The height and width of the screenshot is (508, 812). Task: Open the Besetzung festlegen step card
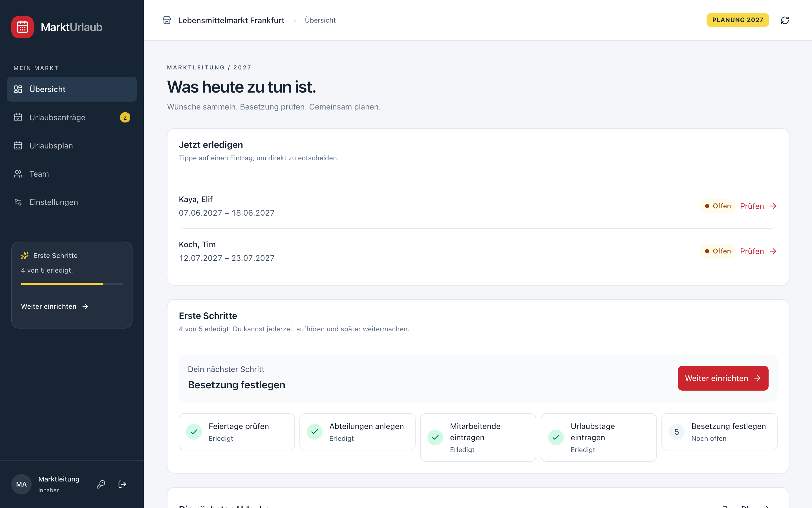tap(720, 432)
